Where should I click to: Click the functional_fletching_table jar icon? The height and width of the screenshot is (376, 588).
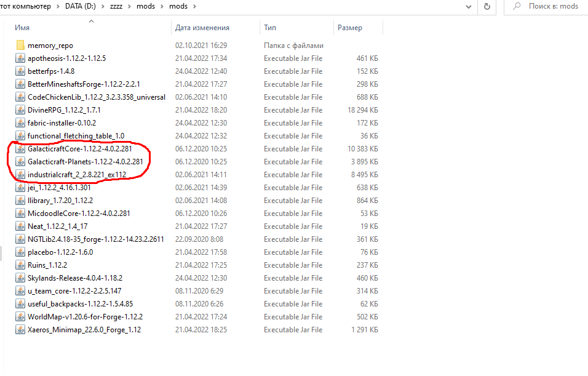[x=20, y=136]
